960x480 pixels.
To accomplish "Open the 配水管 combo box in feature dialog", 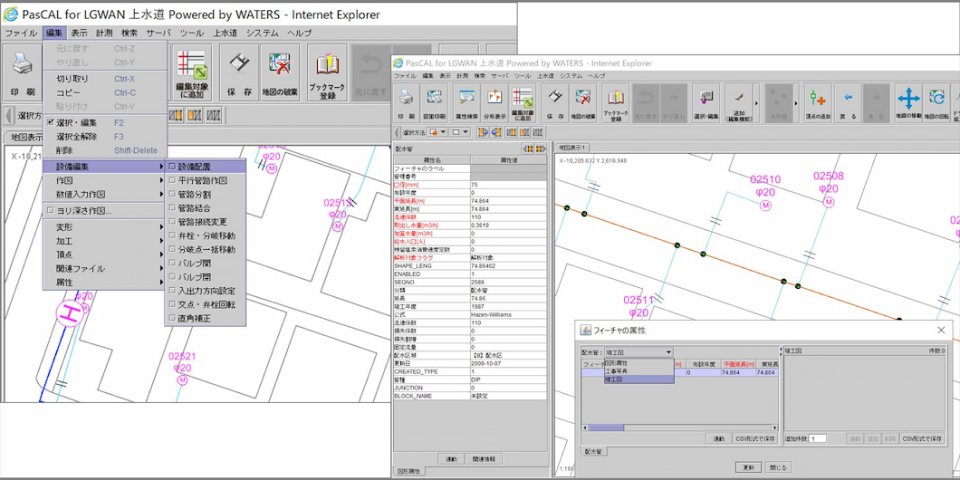I will (x=639, y=352).
